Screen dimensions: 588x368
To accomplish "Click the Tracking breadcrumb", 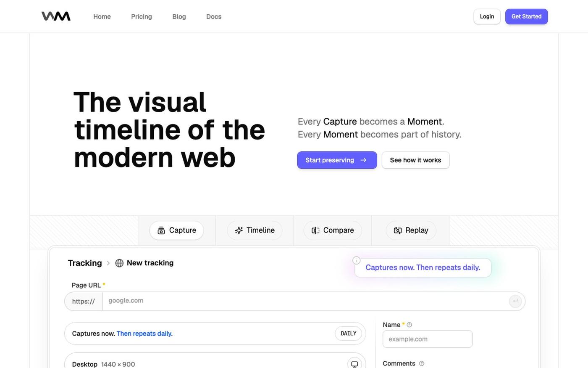I will [85, 263].
